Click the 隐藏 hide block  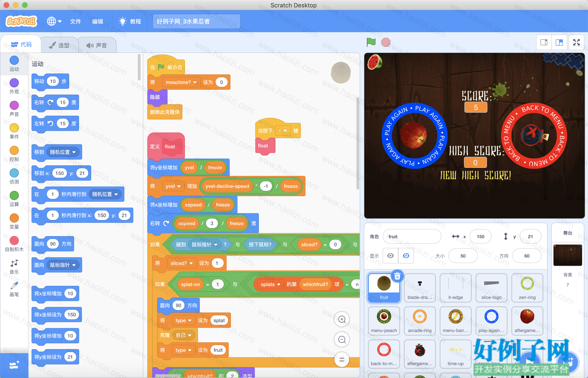pyautogui.click(x=157, y=97)
